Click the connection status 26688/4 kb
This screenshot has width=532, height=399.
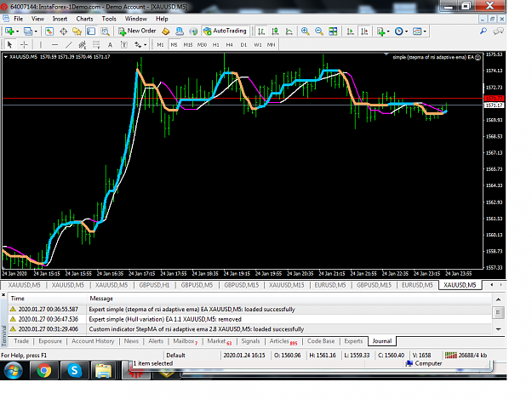tap(466, 356)
